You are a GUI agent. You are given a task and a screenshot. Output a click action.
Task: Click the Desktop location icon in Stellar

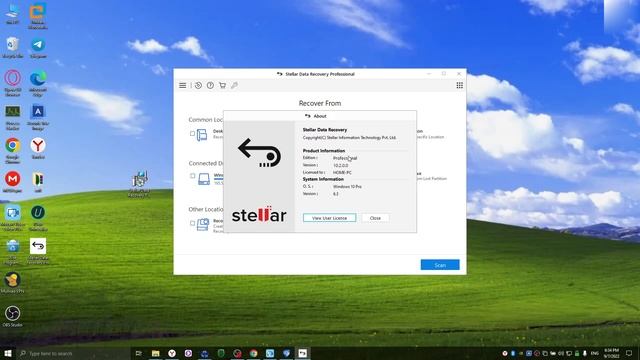pyautogui.click(x=202, y=135)
